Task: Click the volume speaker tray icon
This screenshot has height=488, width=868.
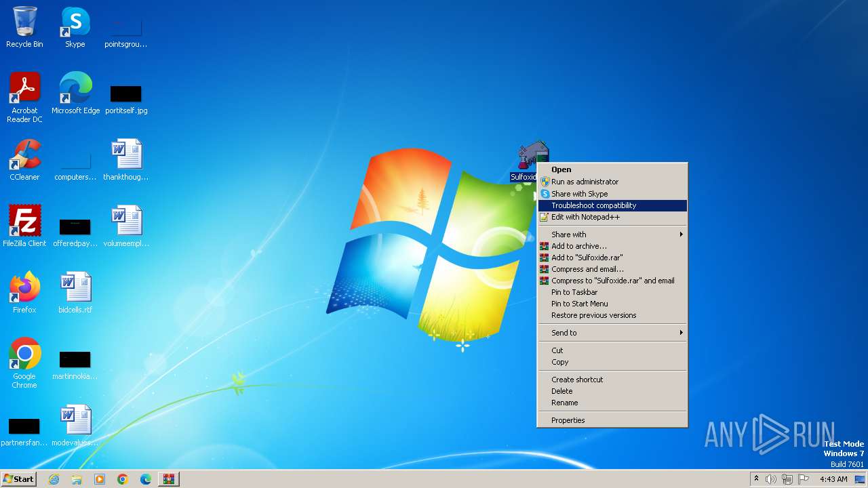Action: [x=771, y=479]
